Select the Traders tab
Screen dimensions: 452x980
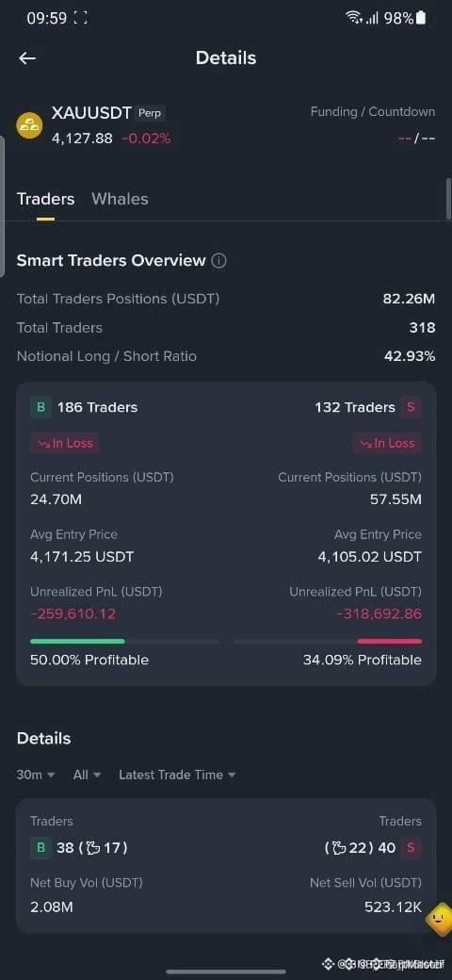coord(45,200)
